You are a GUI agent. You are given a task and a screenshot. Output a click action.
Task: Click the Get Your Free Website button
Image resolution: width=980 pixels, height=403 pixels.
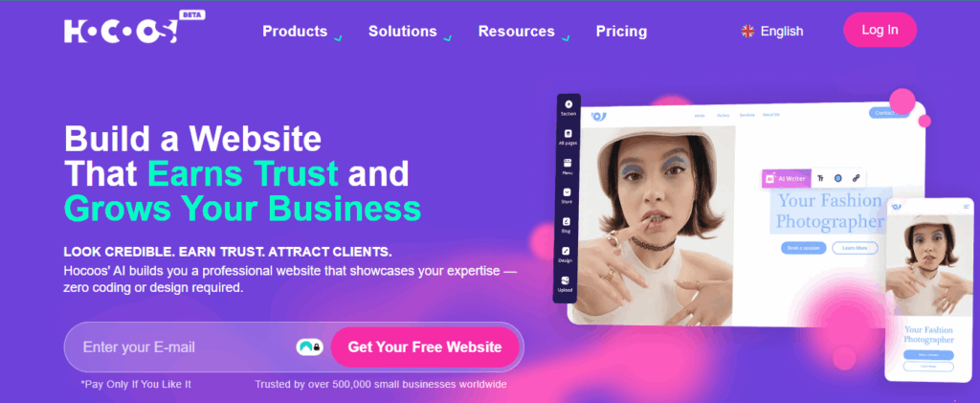[425, 347]
